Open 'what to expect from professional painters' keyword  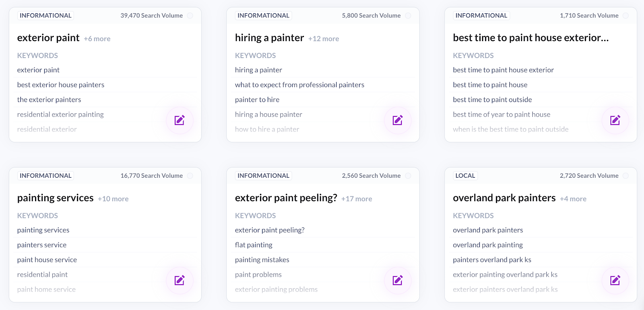click(299, 85)
